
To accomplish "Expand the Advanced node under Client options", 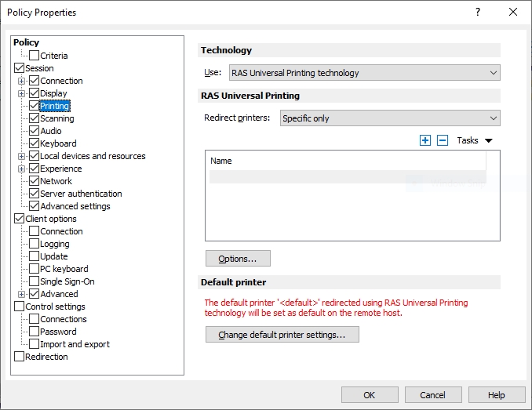I will pos(22,294).
